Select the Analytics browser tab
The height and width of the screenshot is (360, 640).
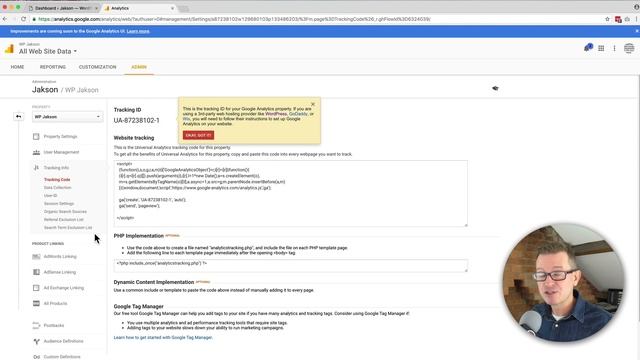[x=139, y=8]
